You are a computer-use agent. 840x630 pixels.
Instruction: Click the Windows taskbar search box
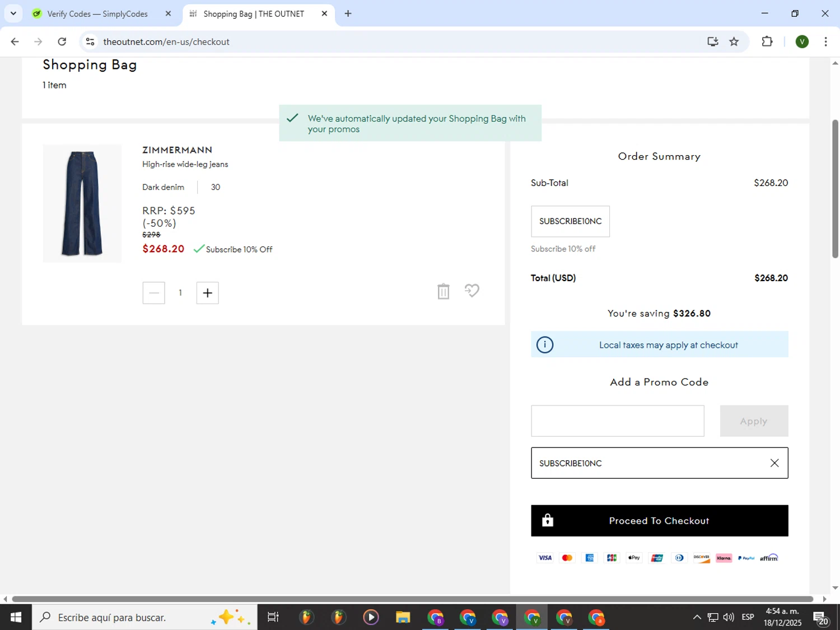(144, 617)
